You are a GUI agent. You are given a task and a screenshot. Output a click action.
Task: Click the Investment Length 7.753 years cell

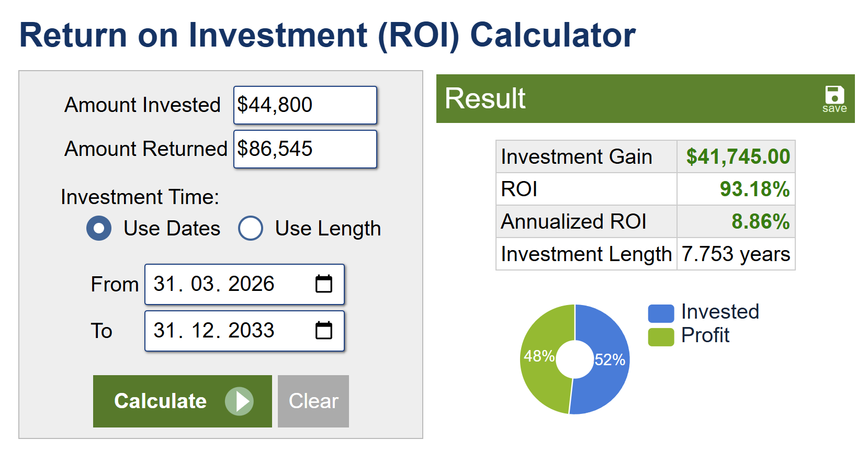click(x=736, y=254)
